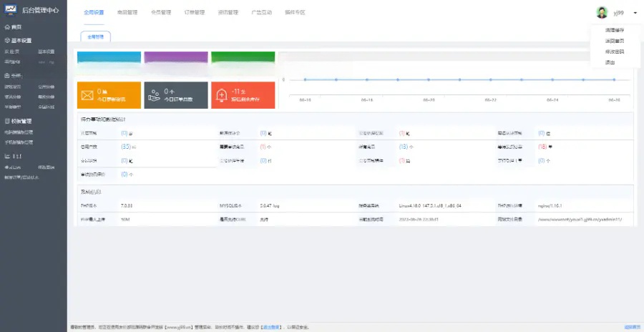This screenshot has height=332, width=644.
Task: Click the hand-coins icon on the gray card
Action: [x=154, y=94]
